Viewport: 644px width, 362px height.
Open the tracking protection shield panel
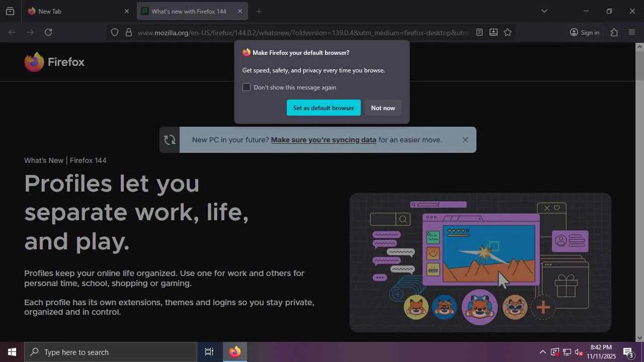pos(115,32)
